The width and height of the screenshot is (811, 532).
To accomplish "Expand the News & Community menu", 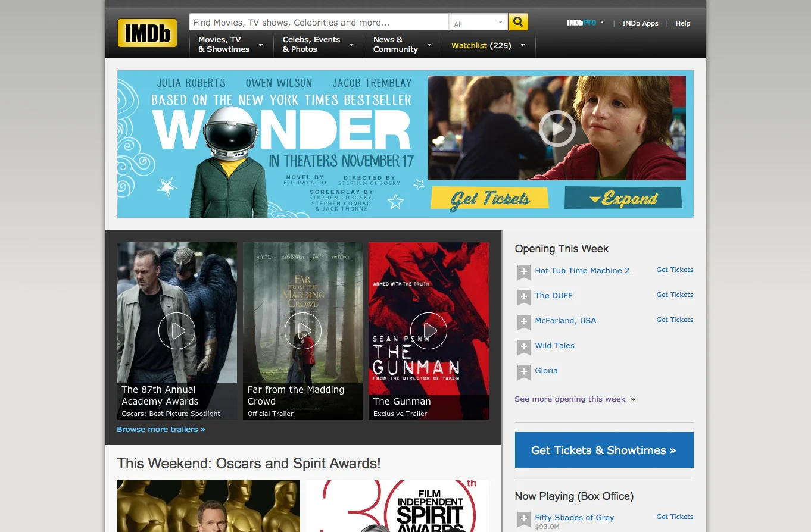I will pos(402,45).
